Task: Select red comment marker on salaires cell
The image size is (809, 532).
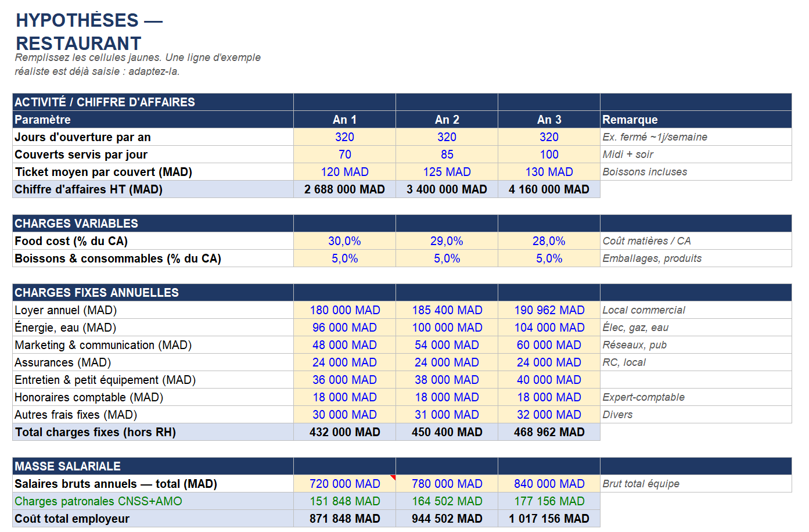Action: [x=393, y=477]
